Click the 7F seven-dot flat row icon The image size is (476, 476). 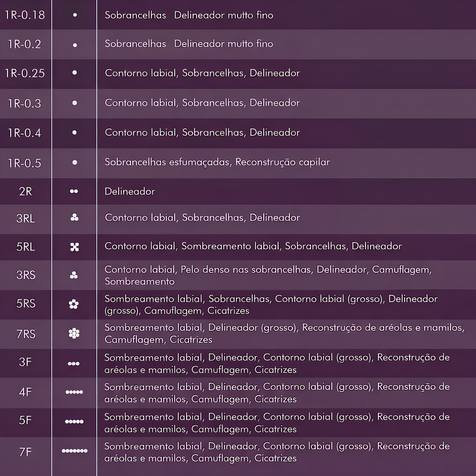click(x=74, y=451)
